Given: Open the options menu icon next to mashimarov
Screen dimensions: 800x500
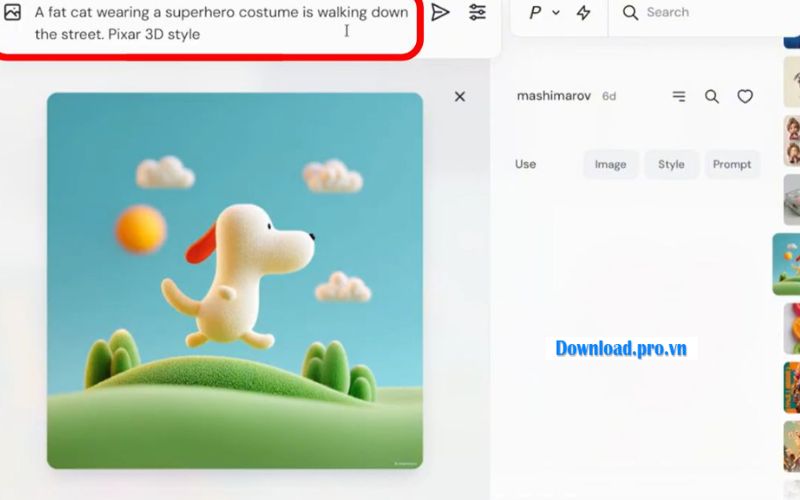Looking at the screenshot, I should 679,97.
